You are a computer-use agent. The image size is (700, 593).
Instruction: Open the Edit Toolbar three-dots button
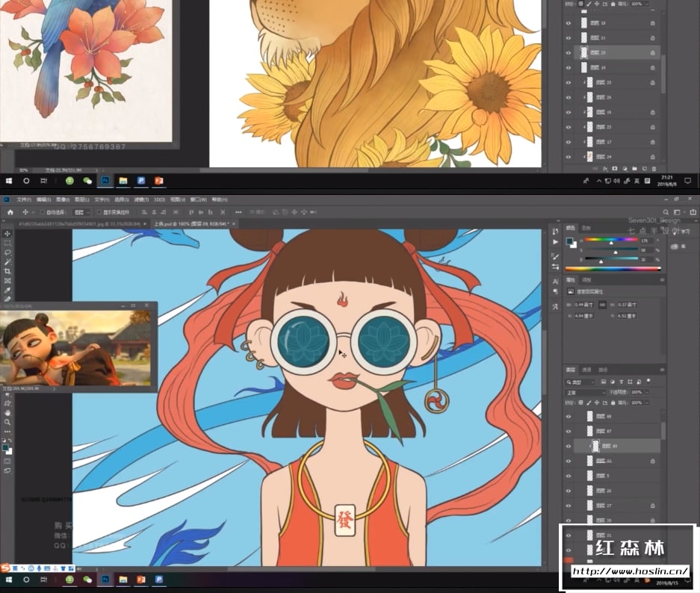pos(7,432)
